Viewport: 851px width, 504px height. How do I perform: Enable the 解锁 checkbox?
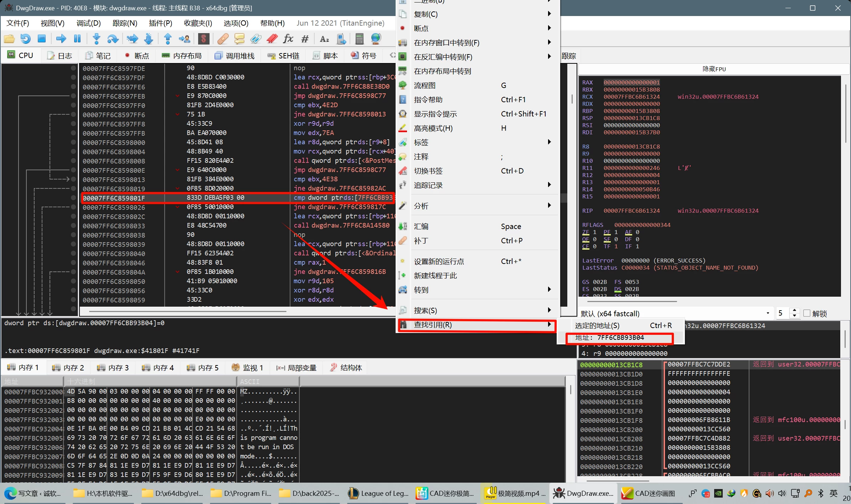pos(807,313)
